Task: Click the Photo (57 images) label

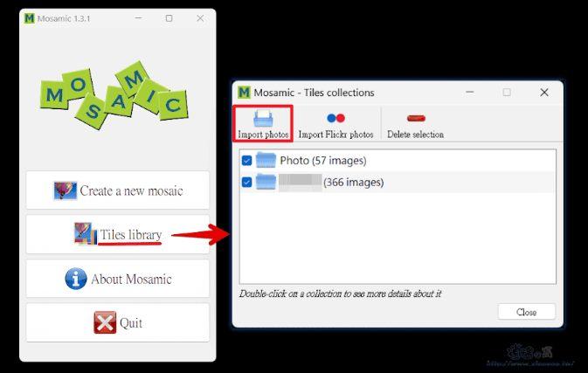Action: (323, 161)
